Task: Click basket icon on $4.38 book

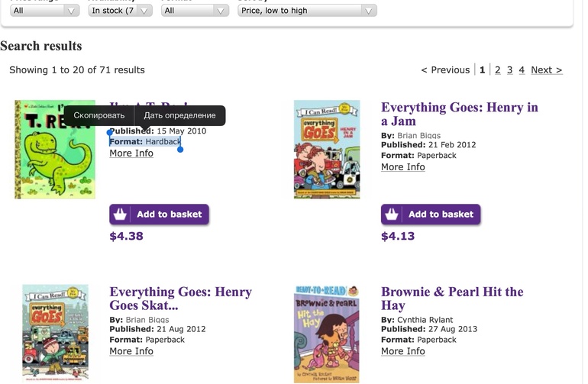Action: coord(120,215)
